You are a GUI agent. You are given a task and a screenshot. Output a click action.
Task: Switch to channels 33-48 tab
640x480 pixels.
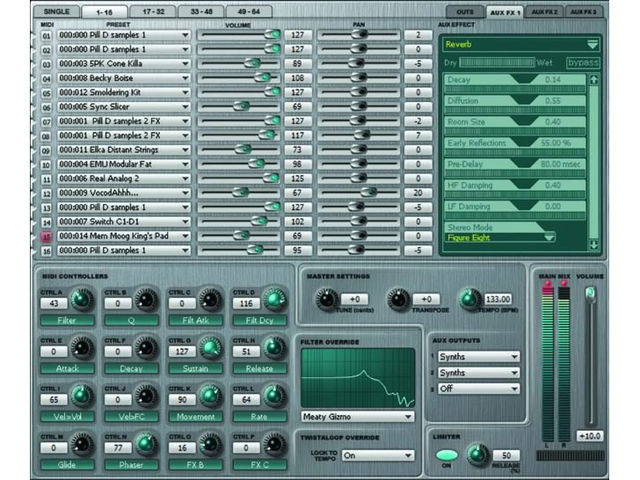pyautogui.click(x=201, y=11)
